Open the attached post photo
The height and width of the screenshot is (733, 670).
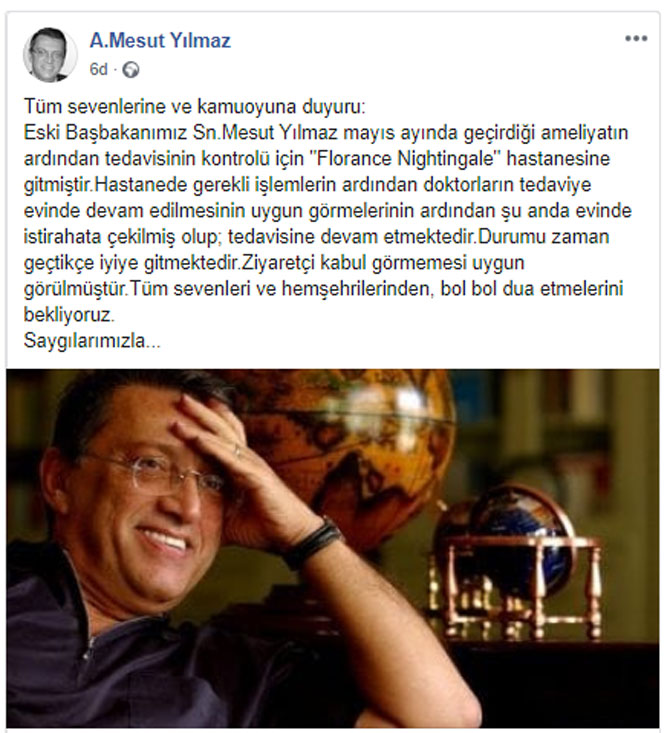(x=333, y=548)
